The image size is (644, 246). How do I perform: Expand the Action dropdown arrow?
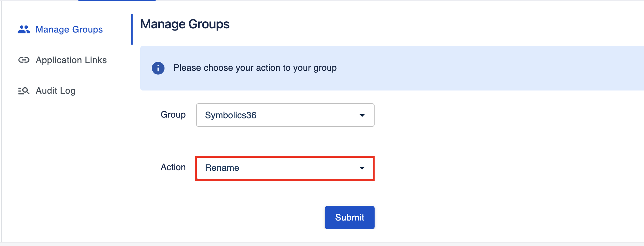[x=362, y=168]
